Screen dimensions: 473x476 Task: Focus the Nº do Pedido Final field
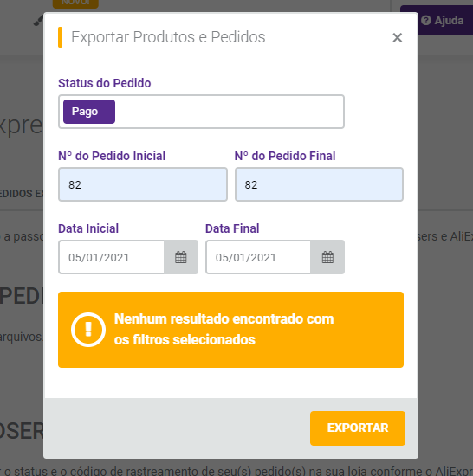pos(319,184)
